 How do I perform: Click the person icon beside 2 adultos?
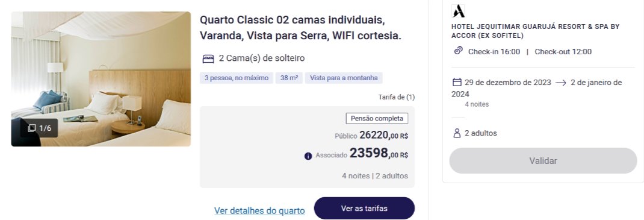coord(457,133)
